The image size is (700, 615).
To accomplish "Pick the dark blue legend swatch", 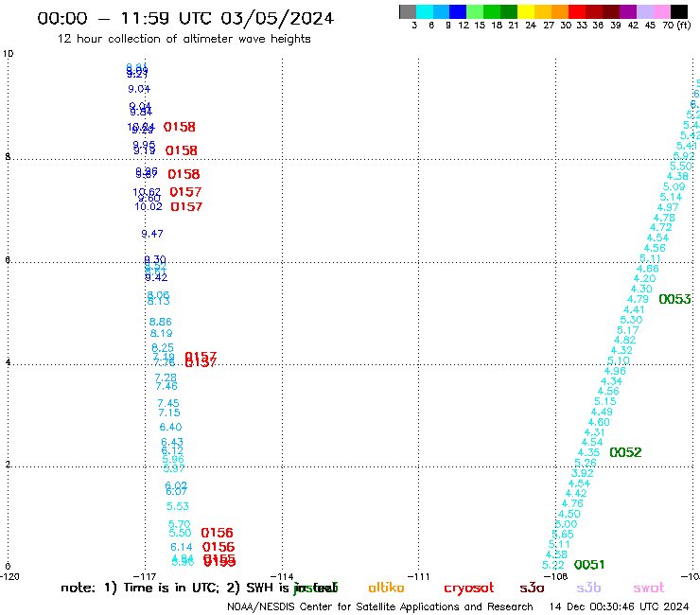I will tap(458, 11).
